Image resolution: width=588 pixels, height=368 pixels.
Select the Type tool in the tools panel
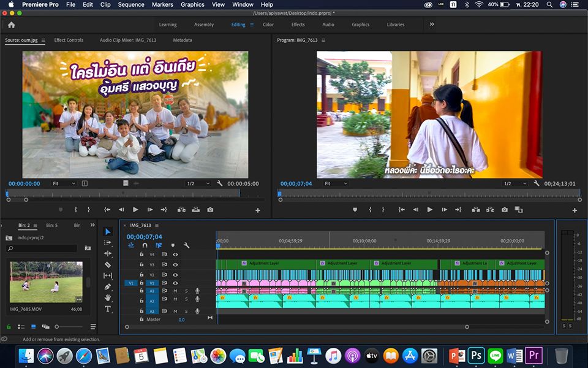[108, 309]
